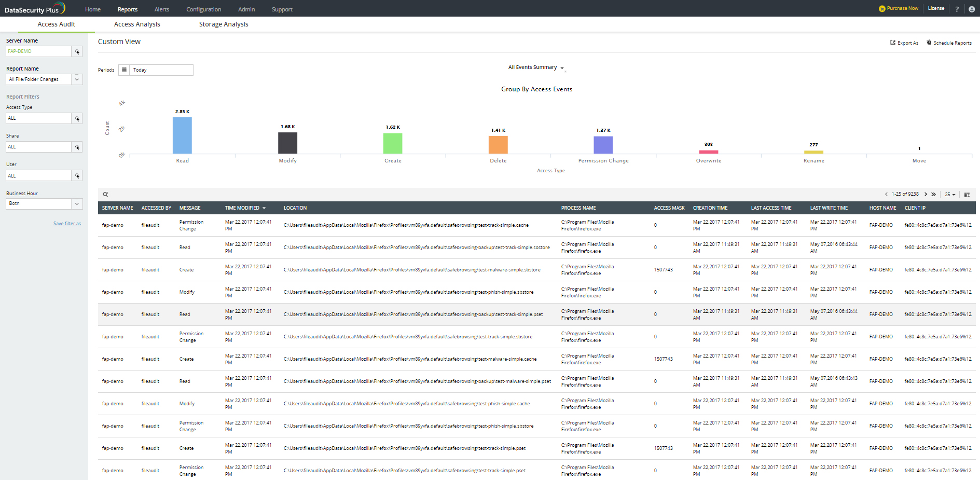The image size is (980, 480).
Task: Click the orange Delete bar in chart
Action: pos(498,145)
